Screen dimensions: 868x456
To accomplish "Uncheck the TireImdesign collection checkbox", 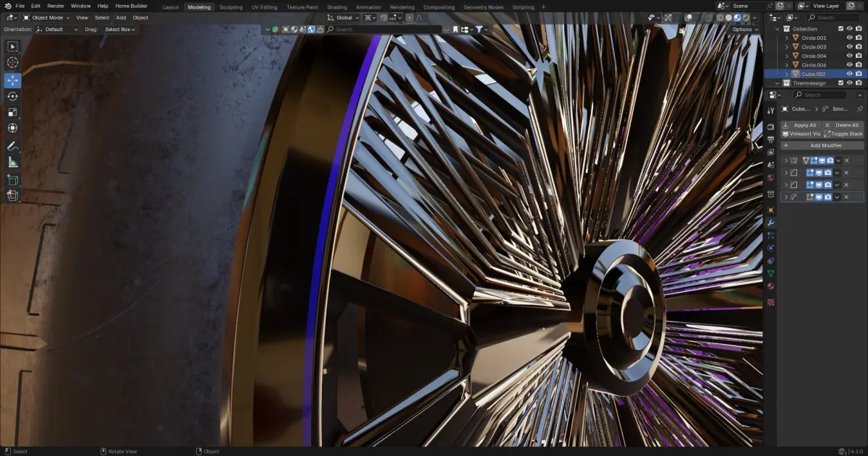I will point(841,83).
